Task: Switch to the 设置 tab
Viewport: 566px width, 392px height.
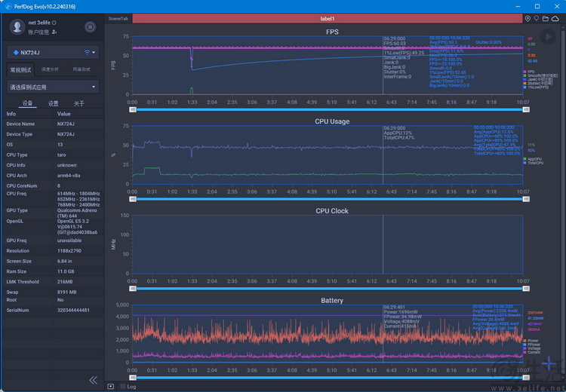Action: click(53, 103)
